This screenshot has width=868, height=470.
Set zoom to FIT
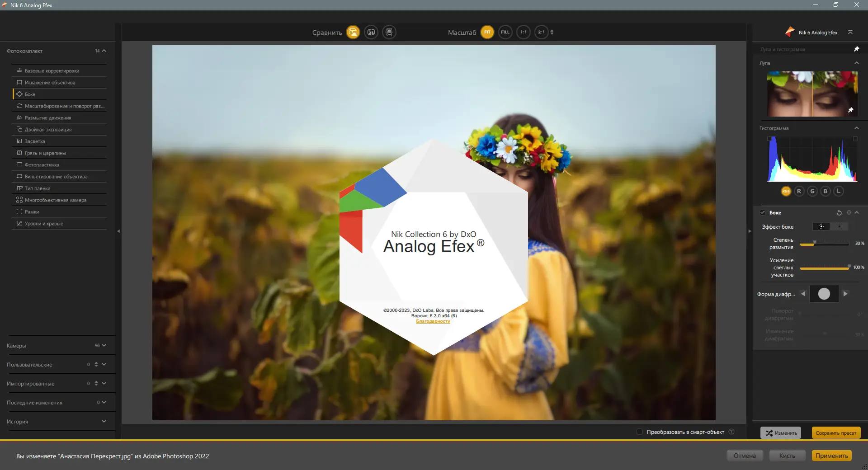[x=487, y=32]
